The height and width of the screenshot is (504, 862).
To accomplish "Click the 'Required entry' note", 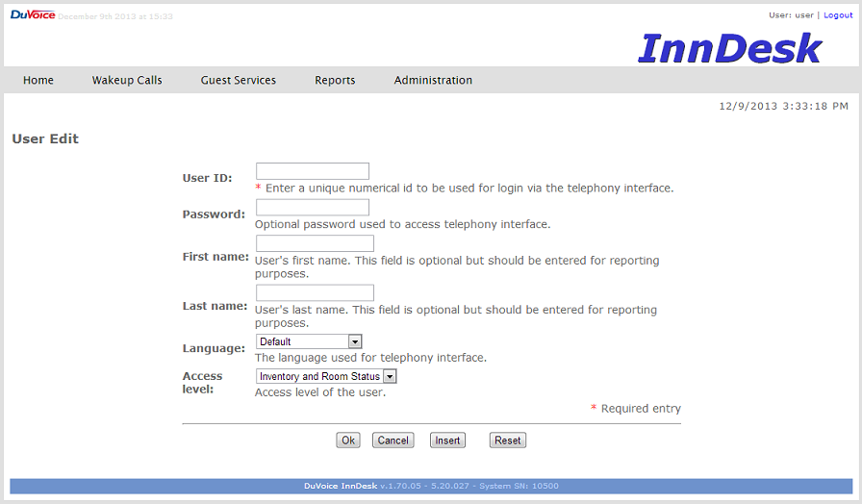I will [x=641, y=409].
